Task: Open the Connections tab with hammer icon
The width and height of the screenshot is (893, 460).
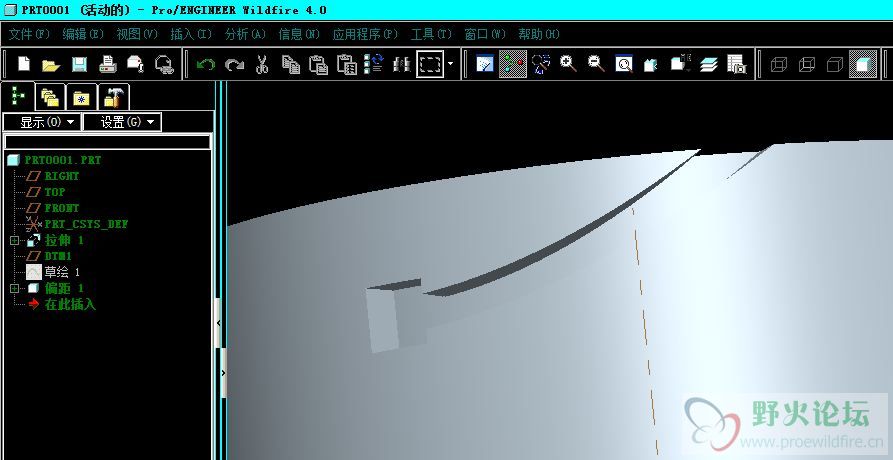Action: click(x=113, y=97)
